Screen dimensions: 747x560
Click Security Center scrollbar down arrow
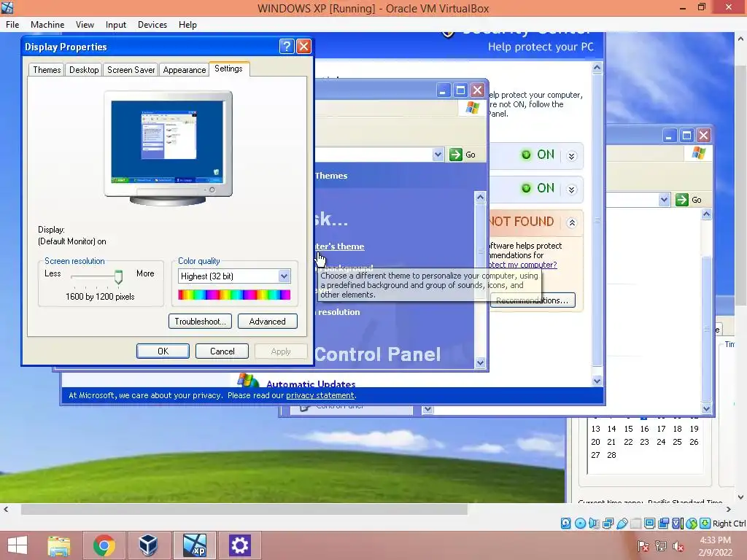point(597,381)
